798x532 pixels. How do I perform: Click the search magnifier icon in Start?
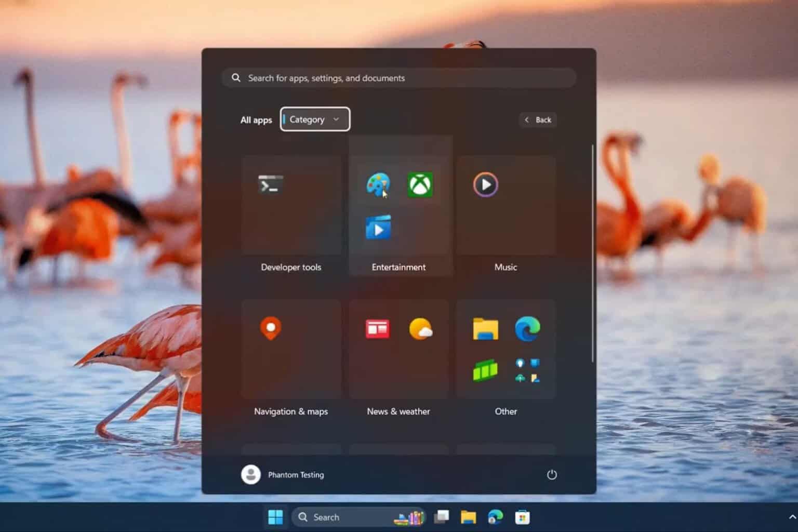236,78
